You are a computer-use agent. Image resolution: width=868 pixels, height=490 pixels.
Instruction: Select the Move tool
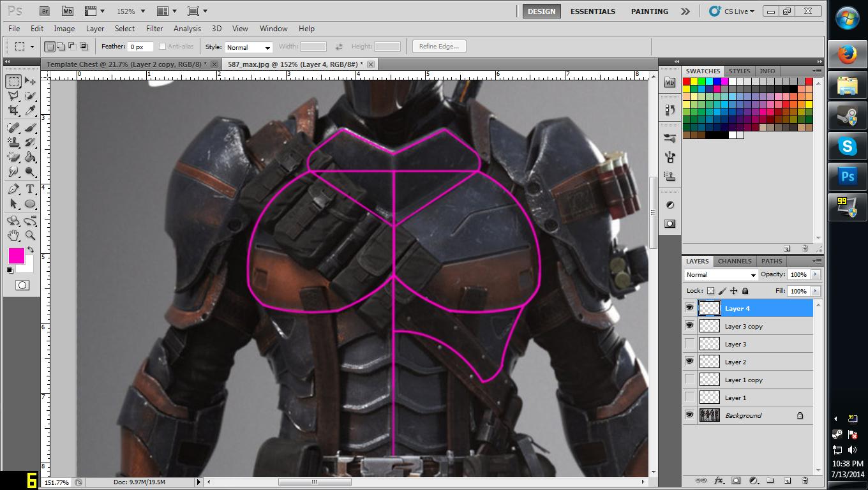[x=30, y=82]
